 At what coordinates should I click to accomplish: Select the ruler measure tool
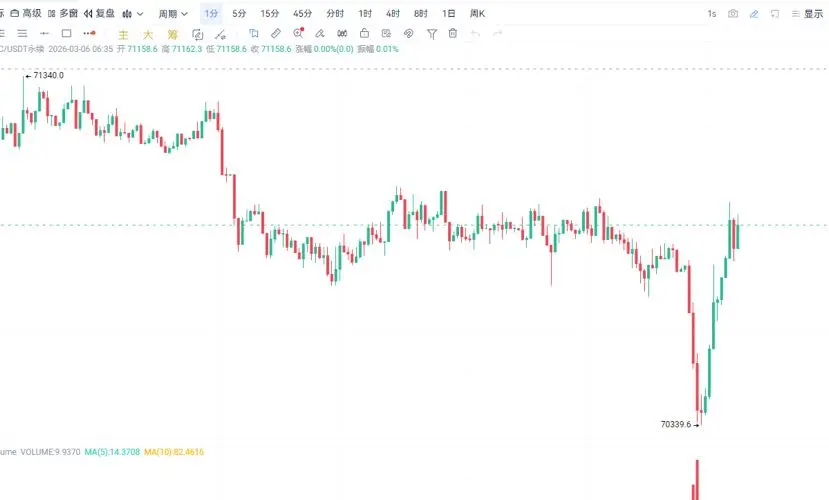point(276,34)
